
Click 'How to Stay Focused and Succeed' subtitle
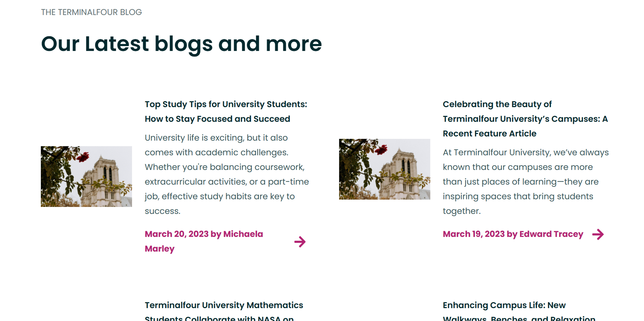(x=217, y=119)
